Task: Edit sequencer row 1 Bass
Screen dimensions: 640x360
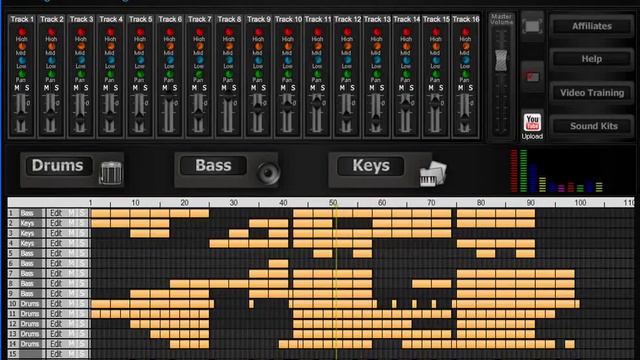Action: [x=56, y=213]
